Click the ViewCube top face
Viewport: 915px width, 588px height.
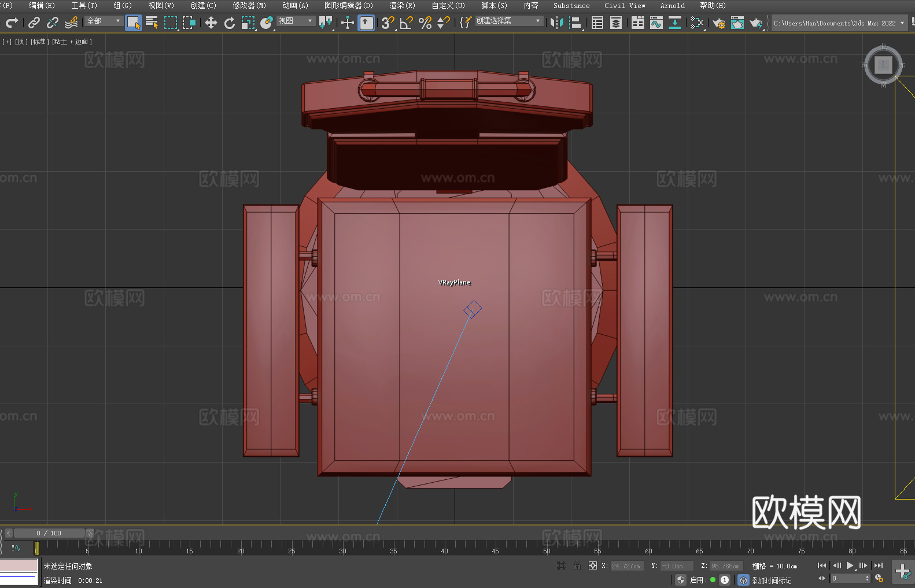click(883, 65)
